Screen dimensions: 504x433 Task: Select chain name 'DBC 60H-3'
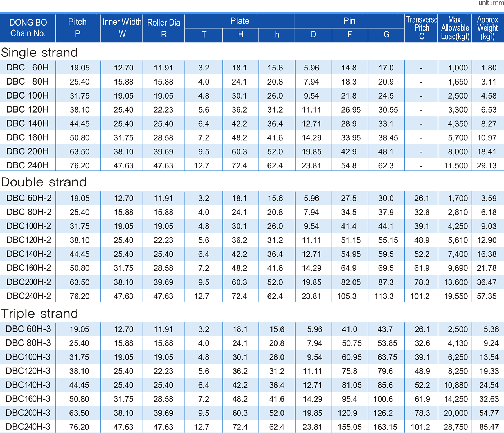28,329
